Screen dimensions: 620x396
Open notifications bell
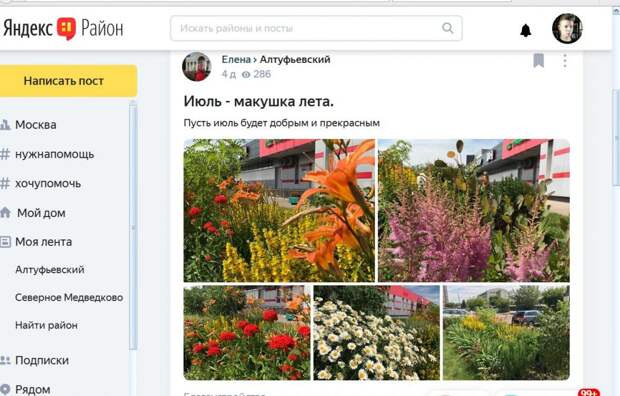point(525,30)
